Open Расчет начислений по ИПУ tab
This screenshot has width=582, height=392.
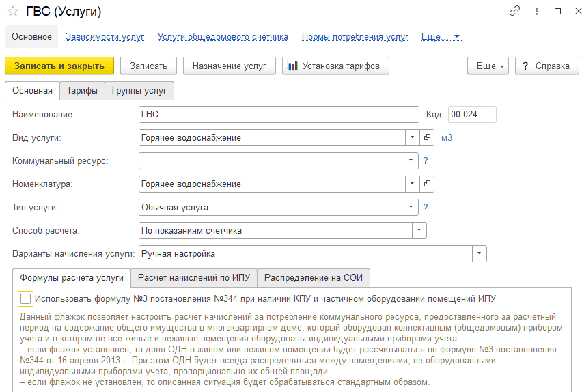click(x=194, y=278)
